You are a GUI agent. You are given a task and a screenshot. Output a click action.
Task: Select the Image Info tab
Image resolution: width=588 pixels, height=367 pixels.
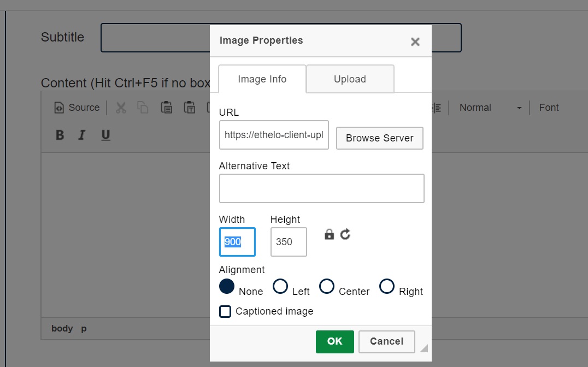pyautogui.click(x=262, y=79)
